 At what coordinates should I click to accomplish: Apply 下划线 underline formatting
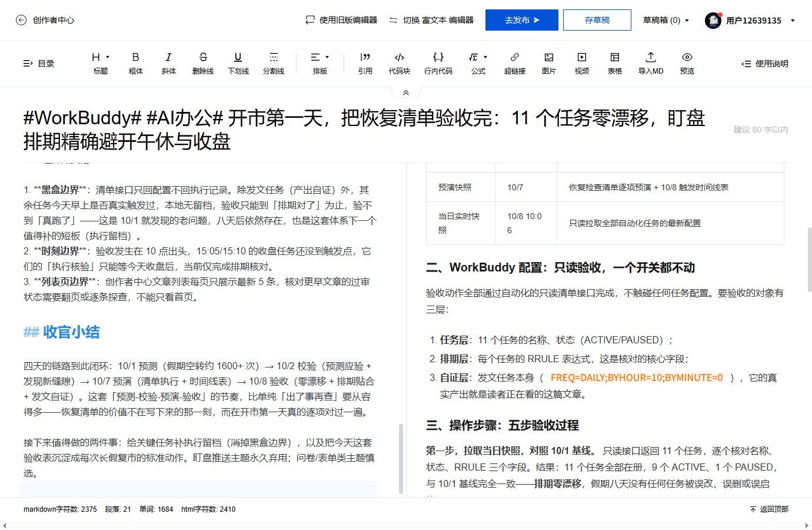coord(238,63)
